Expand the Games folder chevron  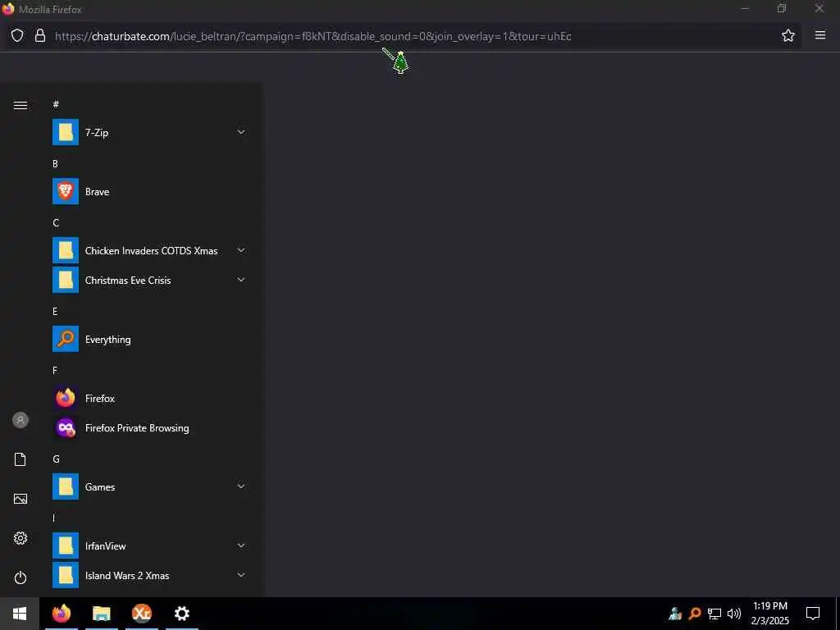point(241,487)
